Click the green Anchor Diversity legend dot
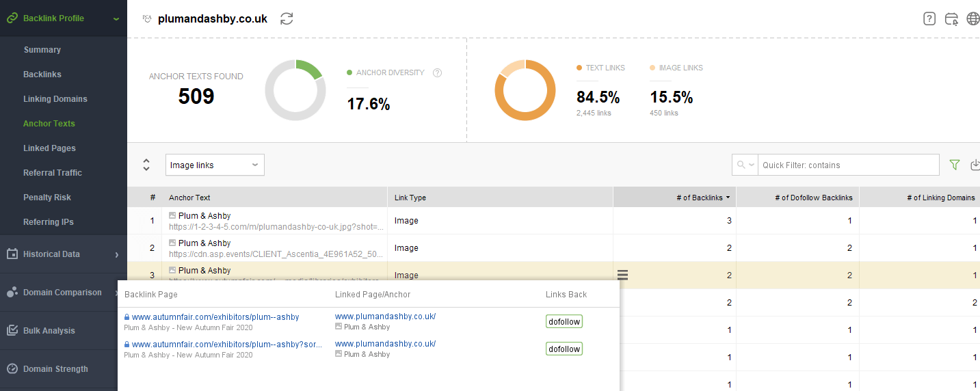Screen dimensions: 980x391 (x=349, y=72)
